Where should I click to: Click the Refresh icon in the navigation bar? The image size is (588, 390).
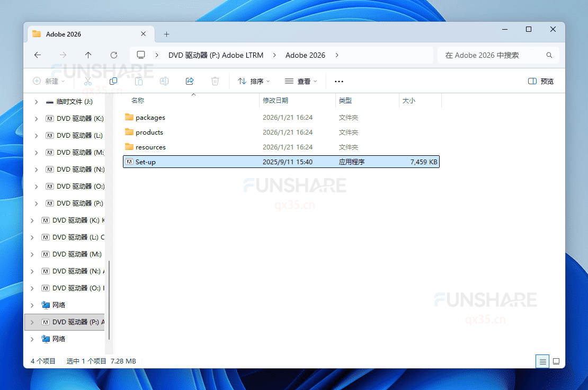[x=114, y=55]
